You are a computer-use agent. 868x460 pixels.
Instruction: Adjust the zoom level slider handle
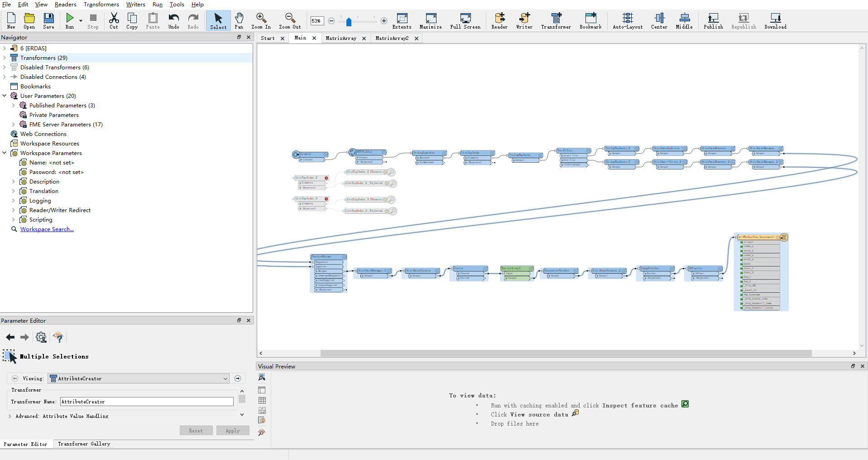point(349,22)
